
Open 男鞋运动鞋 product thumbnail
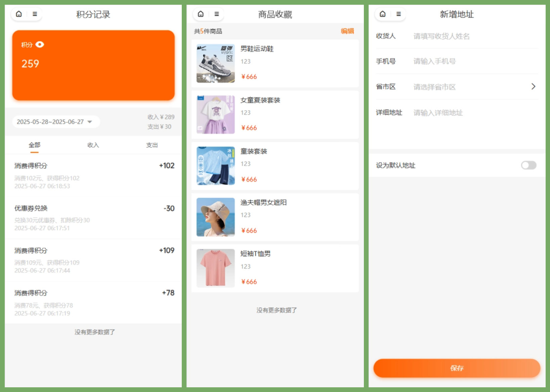point(216,63)
